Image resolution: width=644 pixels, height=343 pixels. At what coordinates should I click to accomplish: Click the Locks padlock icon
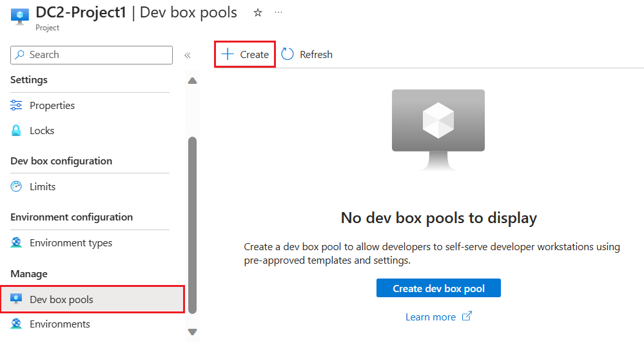(x=16, y=131)
